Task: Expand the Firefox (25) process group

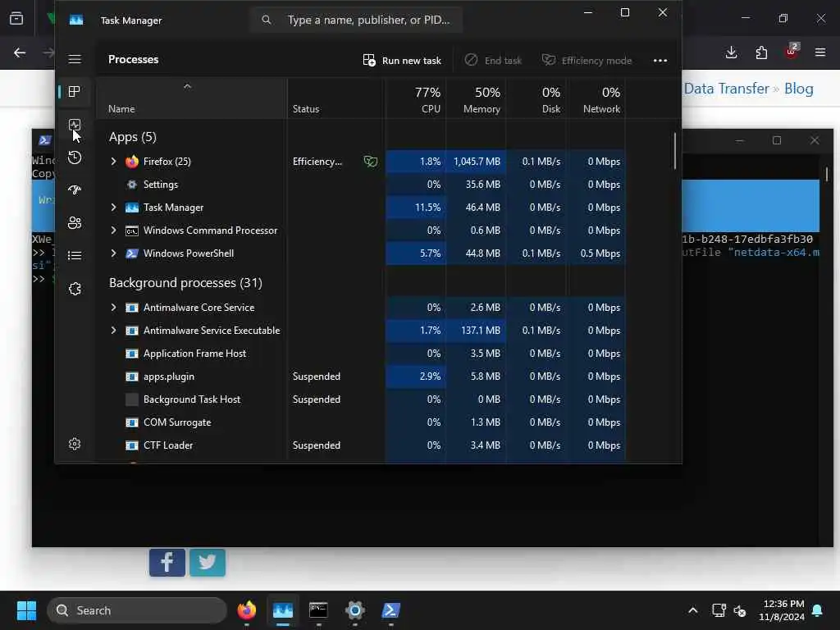Action: [113, 162]
